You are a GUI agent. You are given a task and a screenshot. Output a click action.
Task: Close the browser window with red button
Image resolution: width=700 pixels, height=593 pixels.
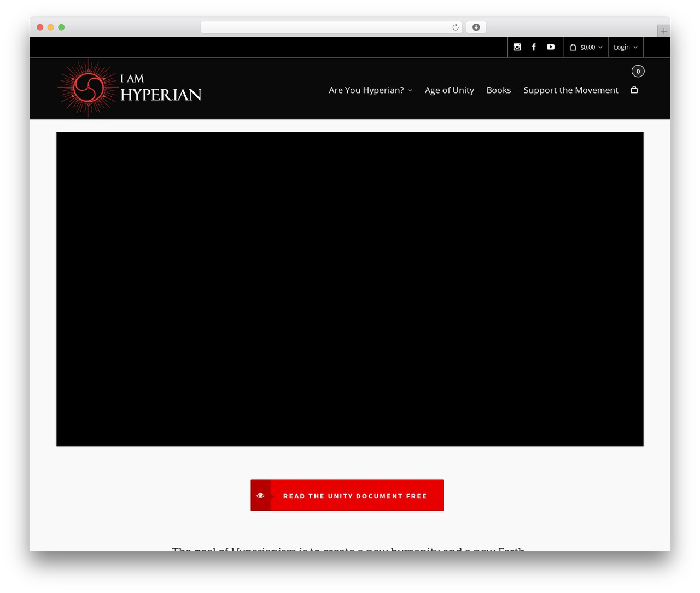pos(40,27)
